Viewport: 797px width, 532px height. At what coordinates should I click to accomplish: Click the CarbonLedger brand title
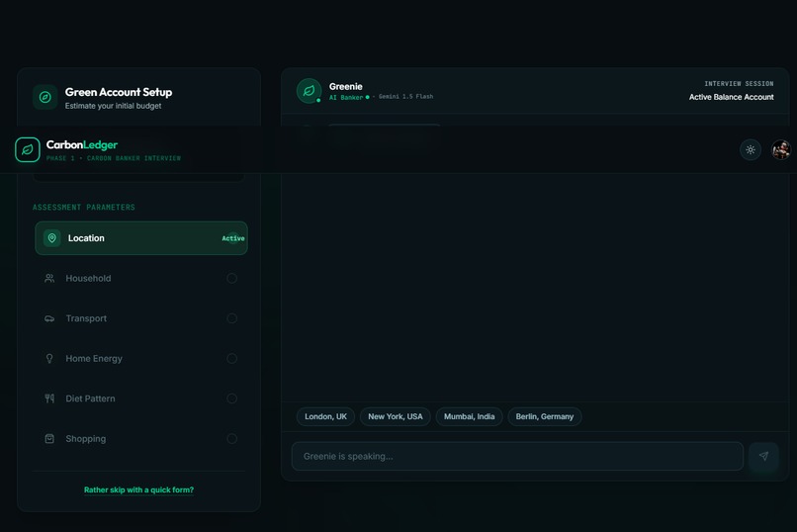point(82,144)
